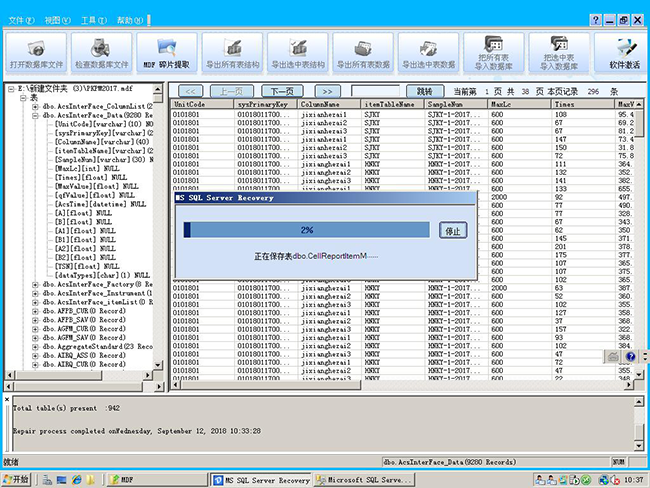This screenshot has width=650, height=488.
Task: Expand dbo.AFPB_SAV tree node
Action: (36, 320)
